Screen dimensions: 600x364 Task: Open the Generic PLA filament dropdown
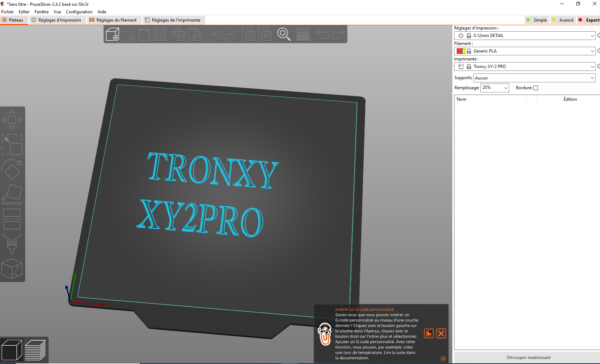click(525, 51)
